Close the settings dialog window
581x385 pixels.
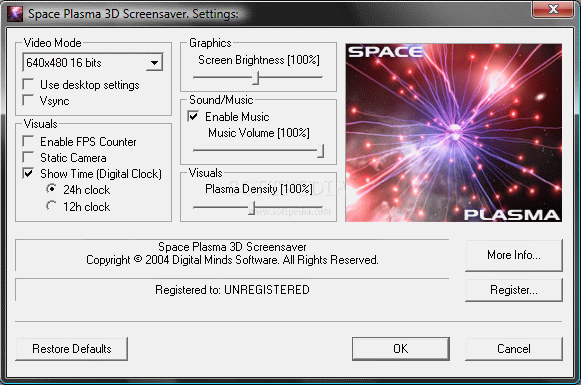(x=553, y=9)
